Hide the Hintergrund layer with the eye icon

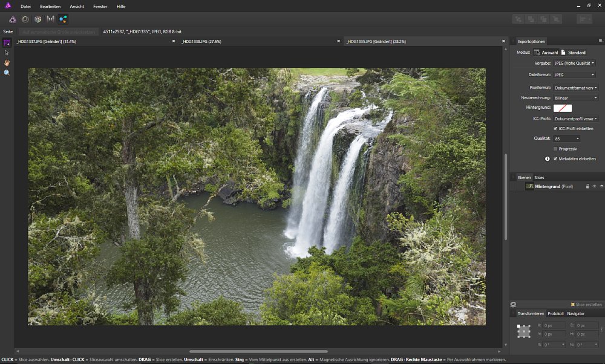click(x=594, y=186)
